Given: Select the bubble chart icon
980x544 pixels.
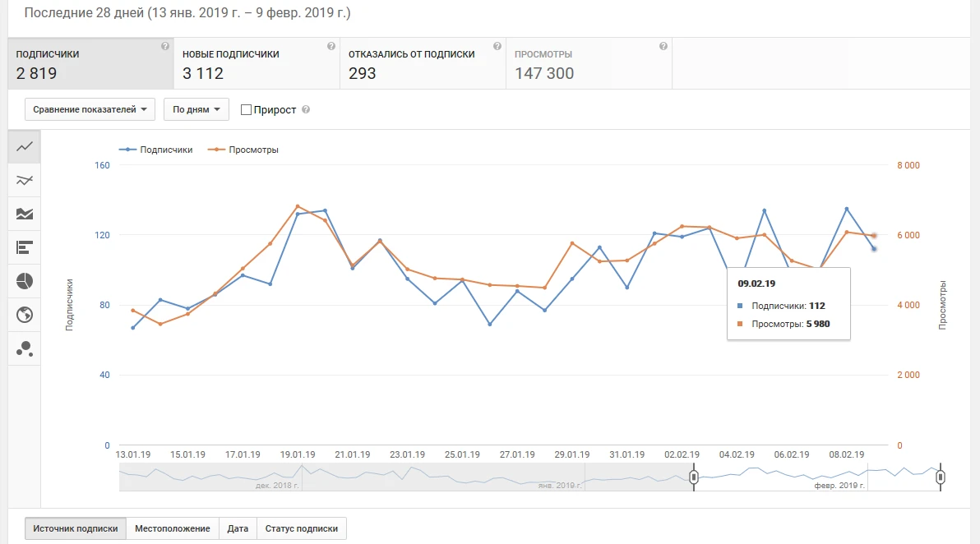Looking at the screenshot, I should point(25,348).
